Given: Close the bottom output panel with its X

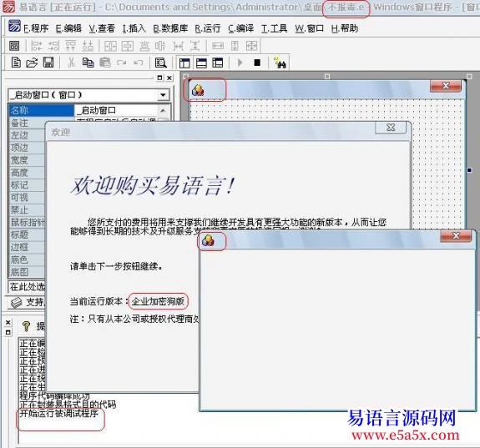Looking at the screenshot, I should [x=8, y=323].
